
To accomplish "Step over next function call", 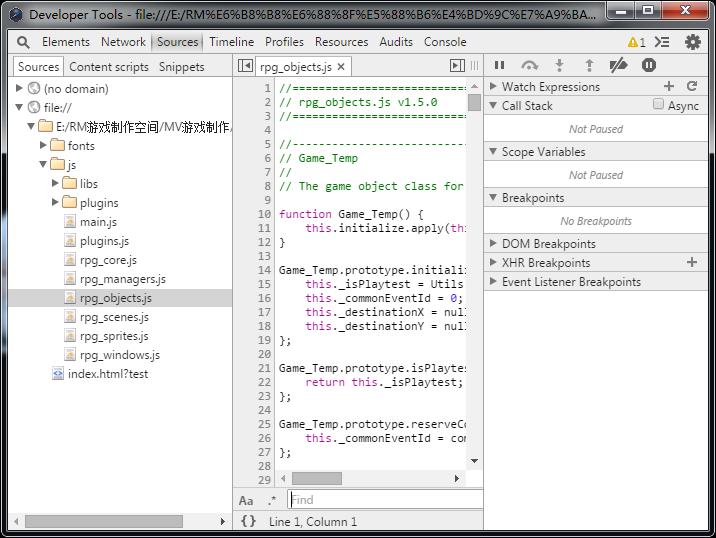I will click(529, 65).
